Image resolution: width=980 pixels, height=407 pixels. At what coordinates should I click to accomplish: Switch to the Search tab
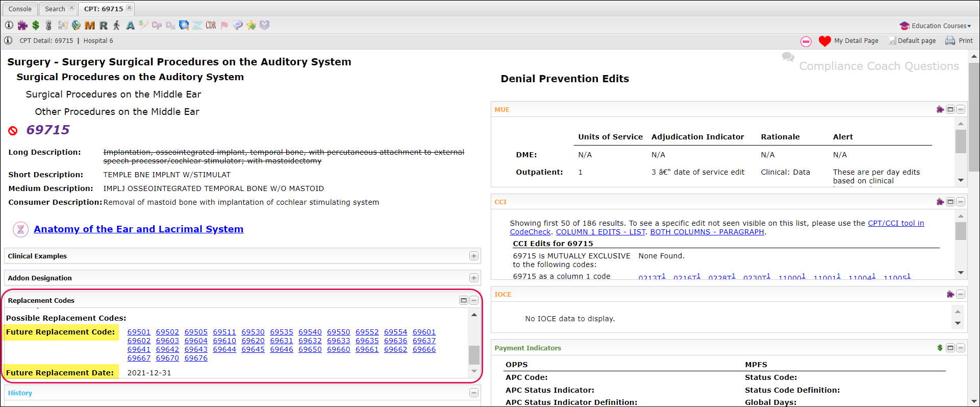[x=55, y=9]
